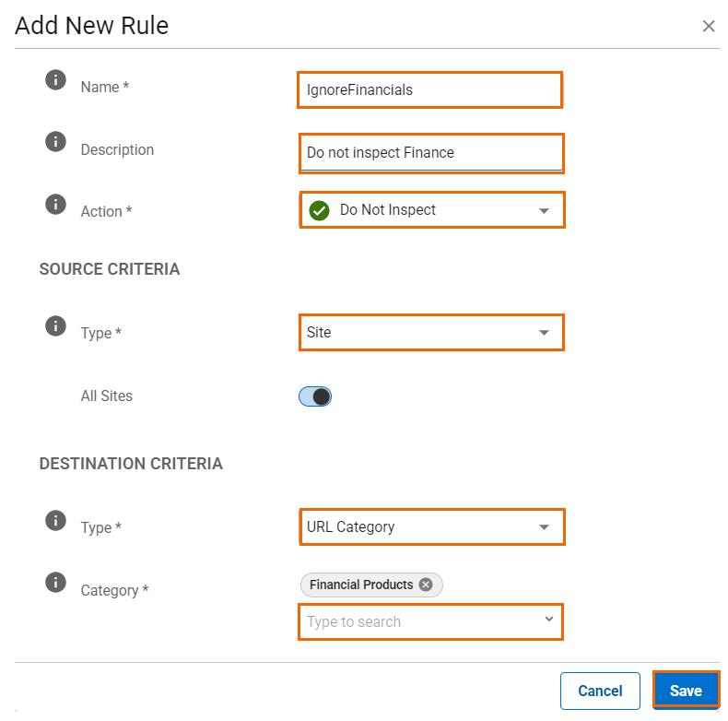Cancel adding the new rule
Image resolution: width=728 pixels, height=721 pixels.
600,691
